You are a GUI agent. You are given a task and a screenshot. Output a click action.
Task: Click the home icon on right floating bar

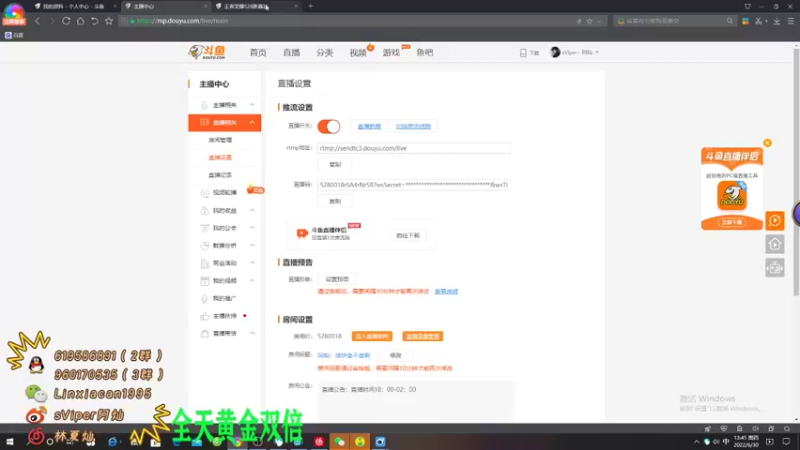click(774, 244)
